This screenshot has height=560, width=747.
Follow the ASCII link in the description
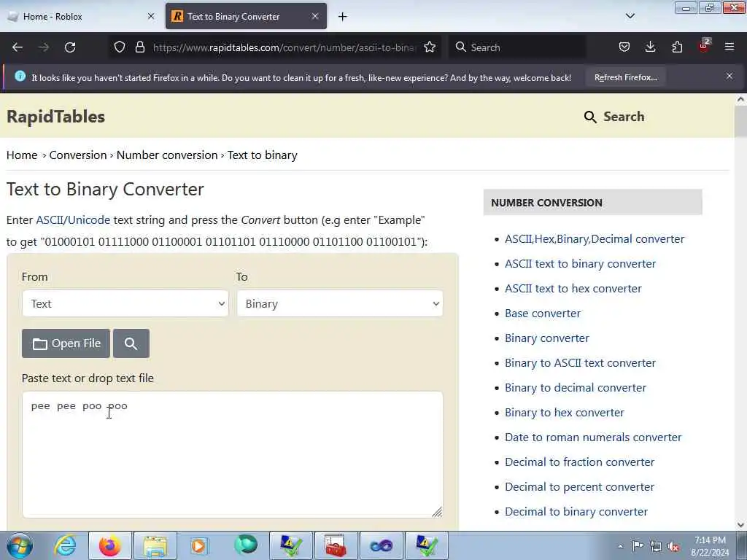pyautogui.click(x=50, y=220)
